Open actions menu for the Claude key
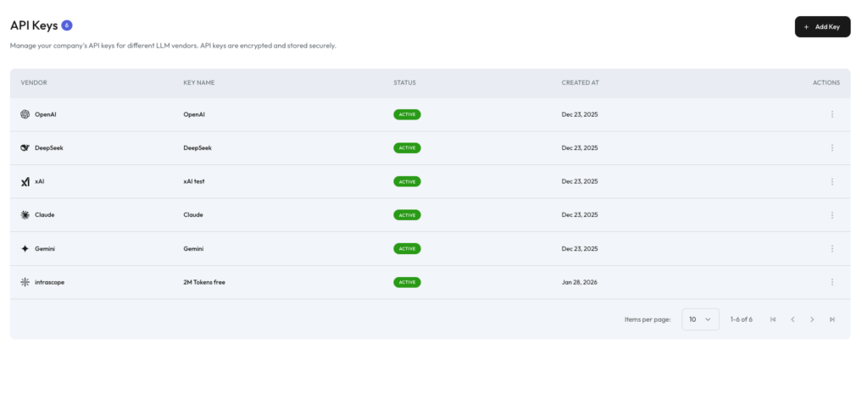This screenshot has width=868, height=393. coord(832,215)
